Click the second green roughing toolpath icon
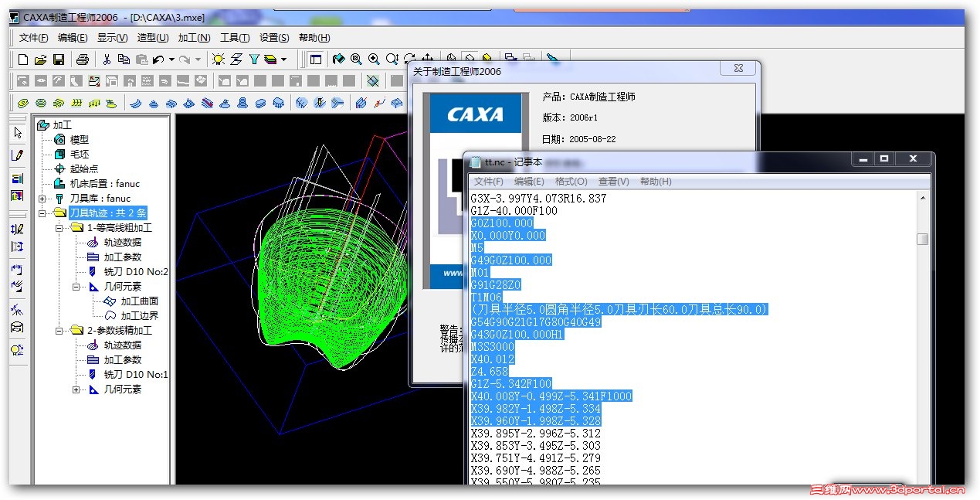This screenshot has width=980, height=500. coord(41,103)
